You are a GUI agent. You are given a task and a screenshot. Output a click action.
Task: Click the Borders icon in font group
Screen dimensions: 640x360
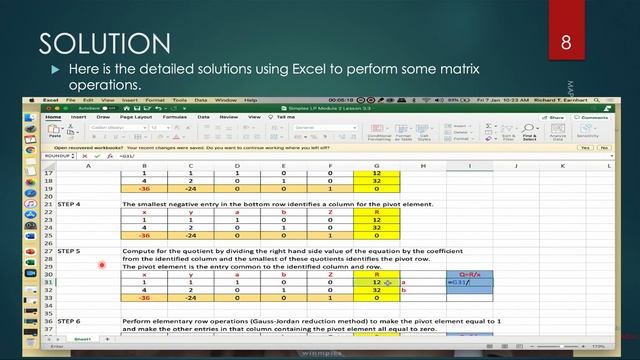138,137
